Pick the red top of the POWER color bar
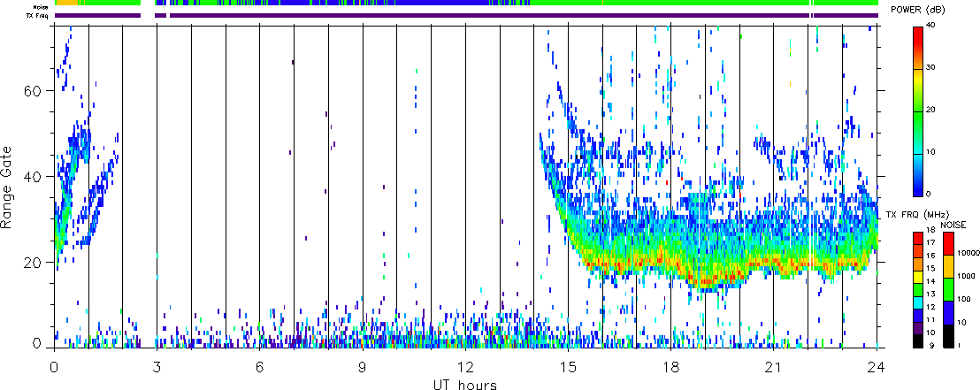 point(918,37)
